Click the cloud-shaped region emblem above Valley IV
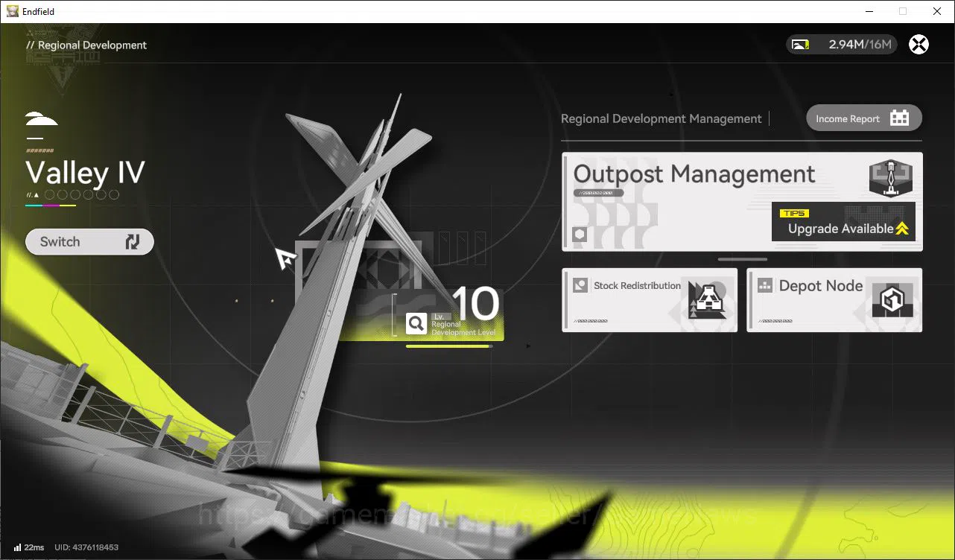 (x=42, y=119)
